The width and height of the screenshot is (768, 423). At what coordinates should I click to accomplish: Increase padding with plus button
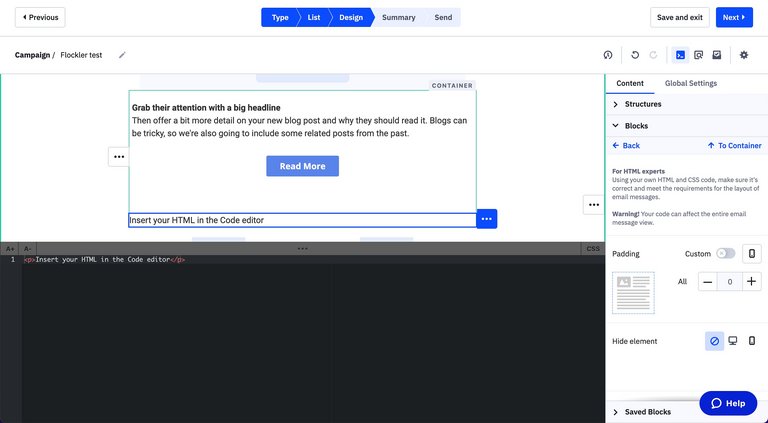coord(751,282)
